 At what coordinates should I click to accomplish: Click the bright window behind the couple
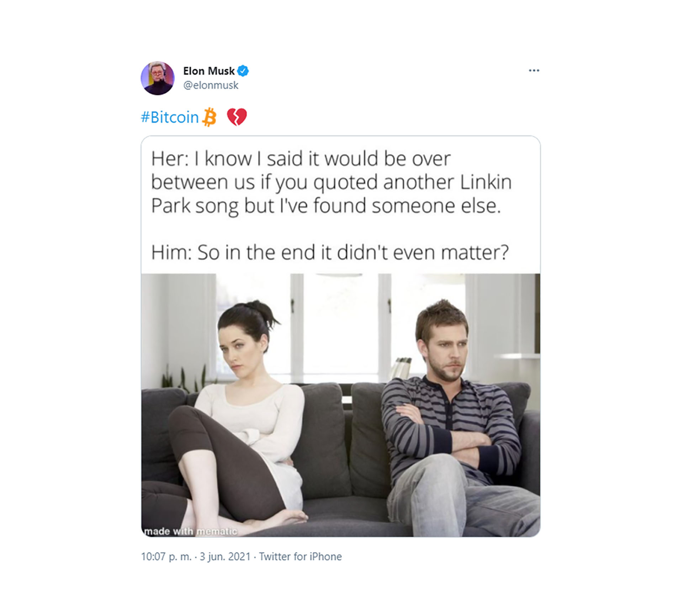(340, 324)
